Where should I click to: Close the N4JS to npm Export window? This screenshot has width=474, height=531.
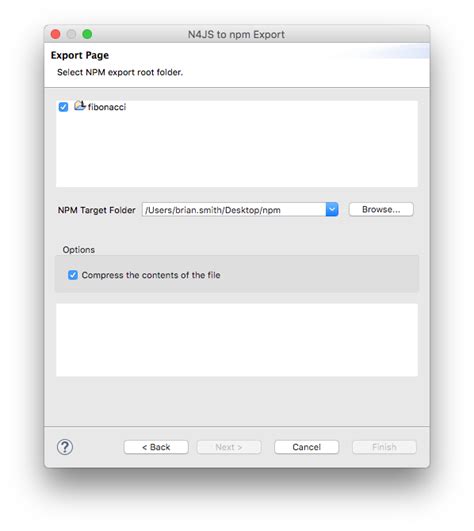56,34
